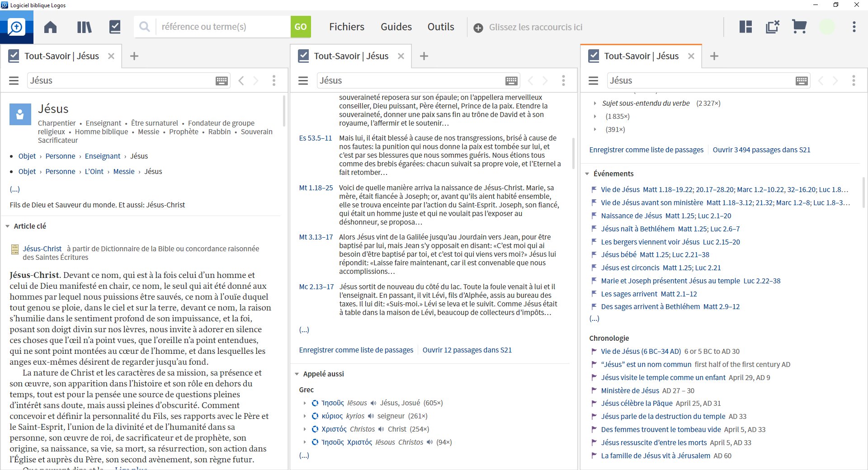
Task: Expand the Χριστός Christos (254×) entry
Action: click(x=305, y=429)
